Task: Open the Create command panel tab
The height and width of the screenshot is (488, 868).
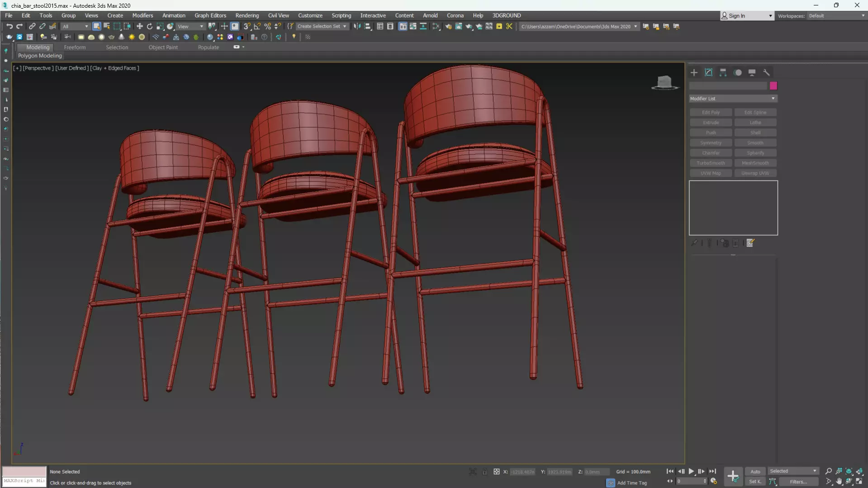Action: (694, 72)
